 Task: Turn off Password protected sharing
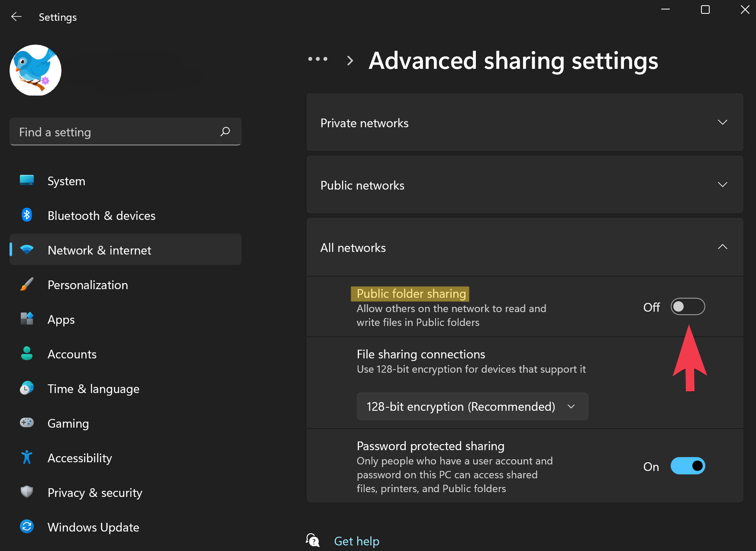point(688,466)
